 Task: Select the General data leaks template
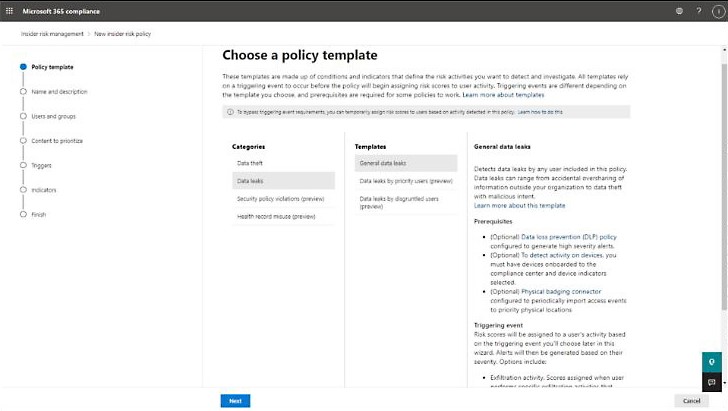406,163
